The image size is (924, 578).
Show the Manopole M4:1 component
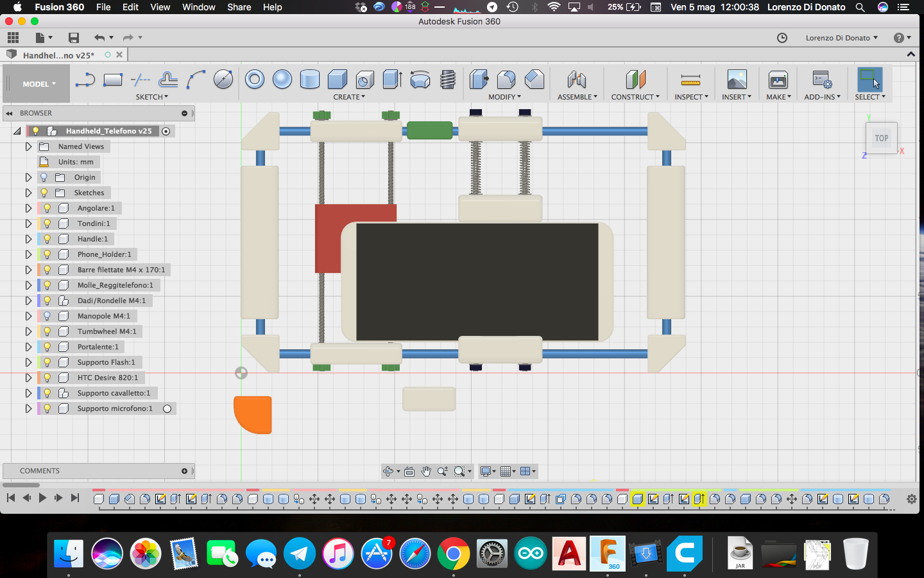pyautogui.click(x=47, y=316)
